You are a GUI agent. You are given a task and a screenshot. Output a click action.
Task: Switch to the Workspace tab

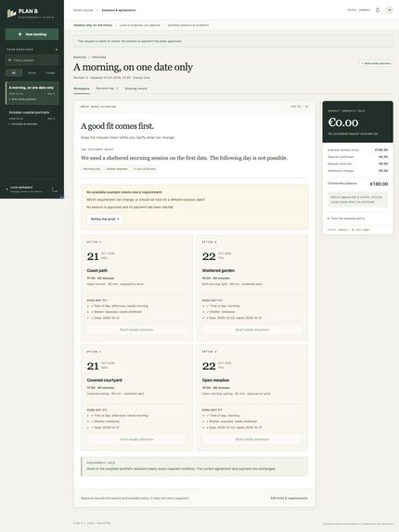click(x=82, y=88)
